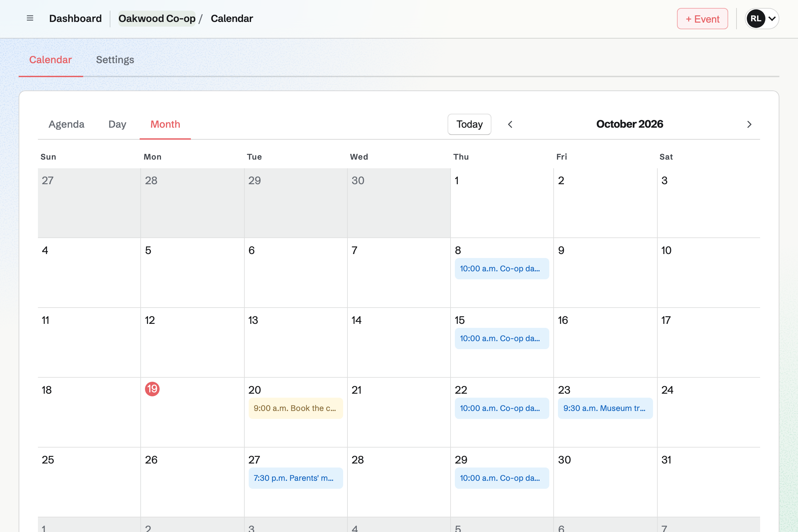Open the 9:30 a.m. Museum trip event
This screenshot has width=798, height=532.
point(605,408)
